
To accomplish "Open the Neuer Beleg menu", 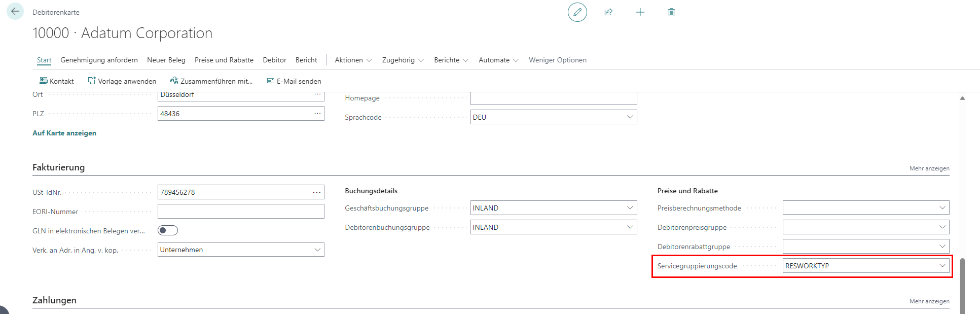I will pyautogui.click(x=166, y=60).
